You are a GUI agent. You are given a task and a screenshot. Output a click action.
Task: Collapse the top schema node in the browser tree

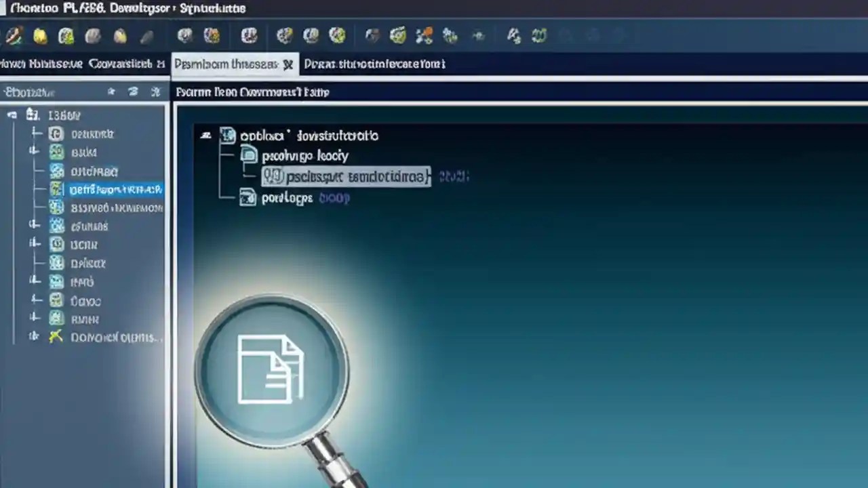[x=11, y=115]
